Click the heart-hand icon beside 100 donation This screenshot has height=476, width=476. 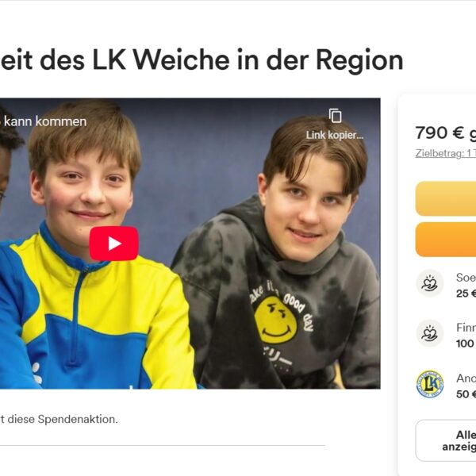[429, 333]
